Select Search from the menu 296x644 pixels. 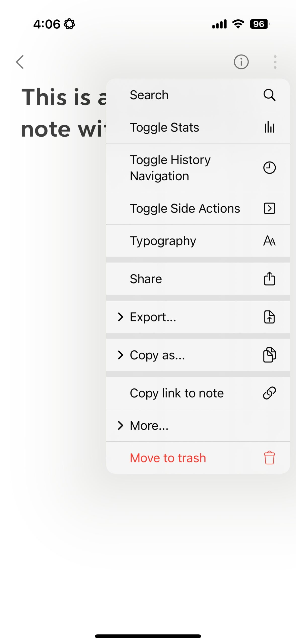[149, 95]
